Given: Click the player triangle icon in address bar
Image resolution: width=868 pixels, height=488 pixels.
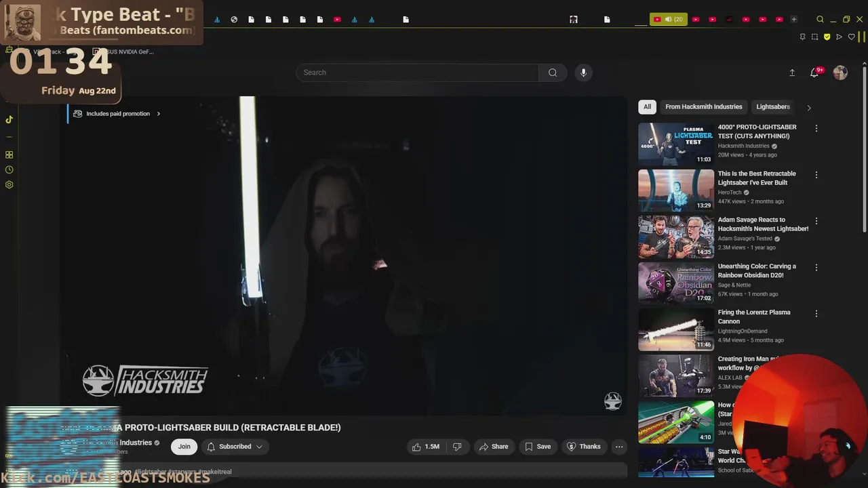Looking at the screenshot, I should pos(839,37).
